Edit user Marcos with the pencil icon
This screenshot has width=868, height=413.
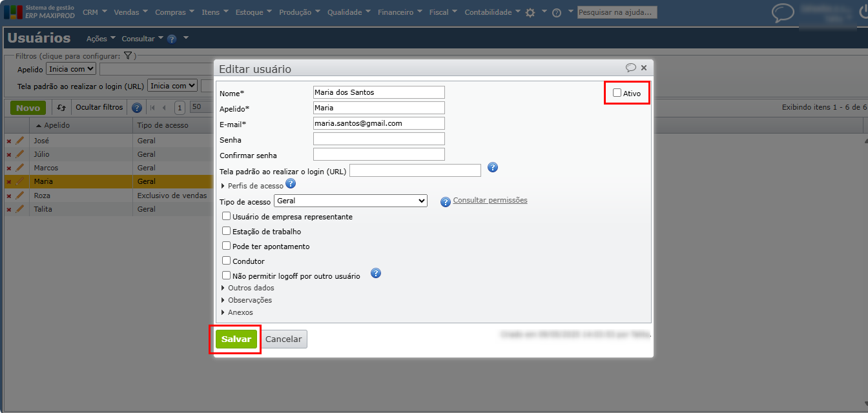point(20,167)
